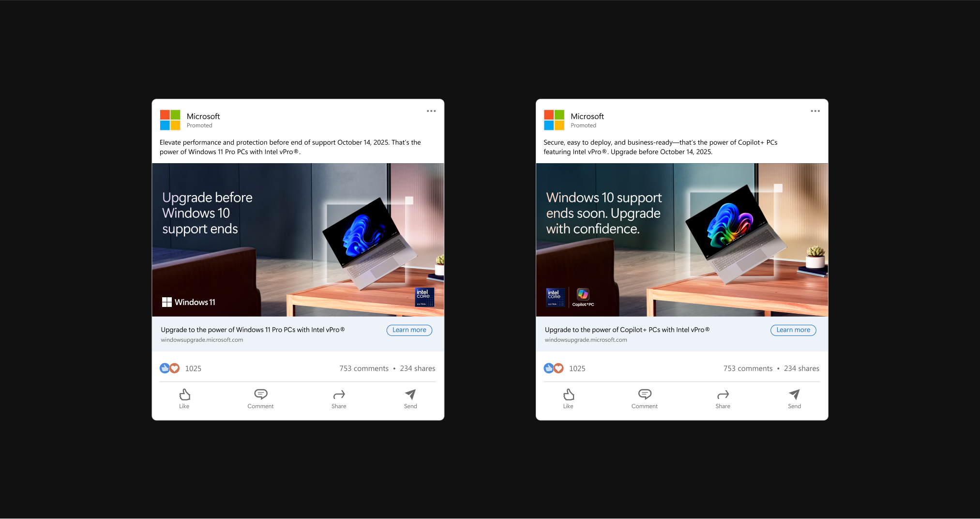
Task: Open the 'Upgrade before Windows 10 support ends' ad image
Action: pos(298,240)
